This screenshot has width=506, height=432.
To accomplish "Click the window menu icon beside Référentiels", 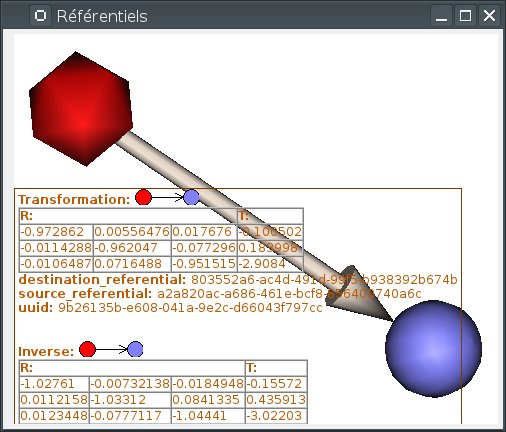I will pyautogui.click(x=40, y=16).
